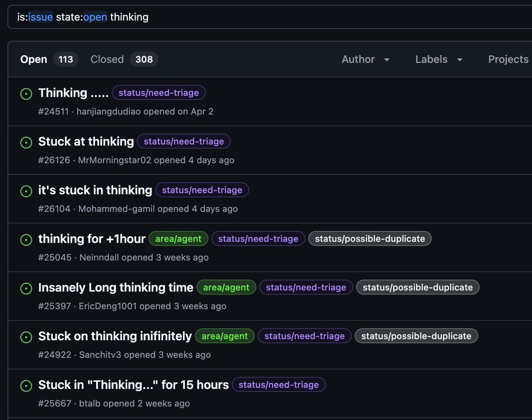Open the Projects filter dropdown
Viewport: 532px width, 420px height.
(509, 59)
